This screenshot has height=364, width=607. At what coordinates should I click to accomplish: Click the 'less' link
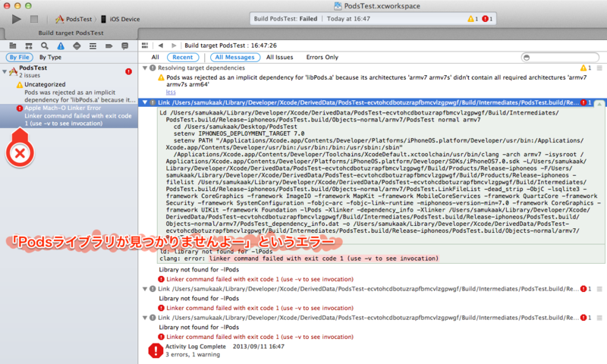point(171,92)
